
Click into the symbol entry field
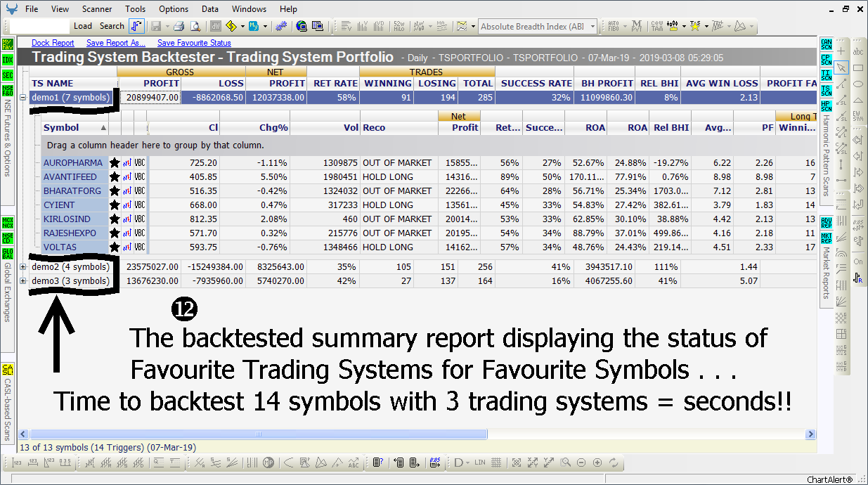click(40, 26)
